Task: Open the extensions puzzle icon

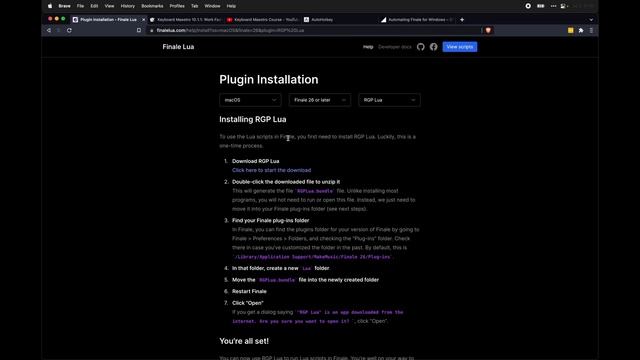Action: click(581, 30)
